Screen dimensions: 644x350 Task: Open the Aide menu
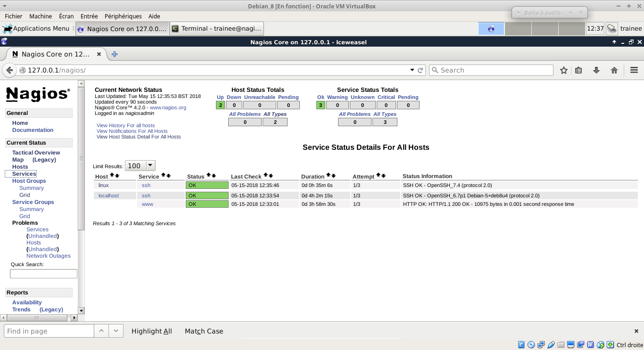pyautogui.click(x=154, y=16)
